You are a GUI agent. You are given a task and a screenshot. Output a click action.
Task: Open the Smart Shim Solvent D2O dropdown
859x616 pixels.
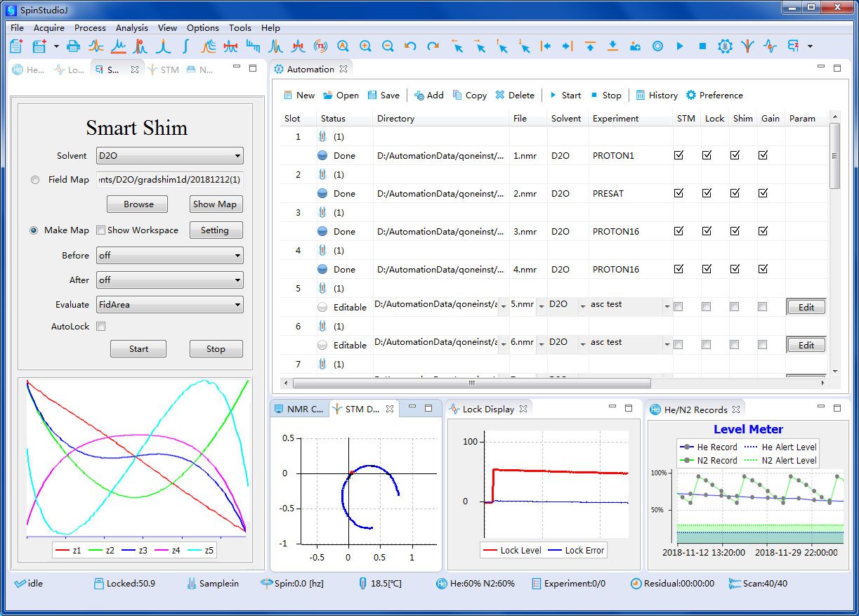pos(170,156)
